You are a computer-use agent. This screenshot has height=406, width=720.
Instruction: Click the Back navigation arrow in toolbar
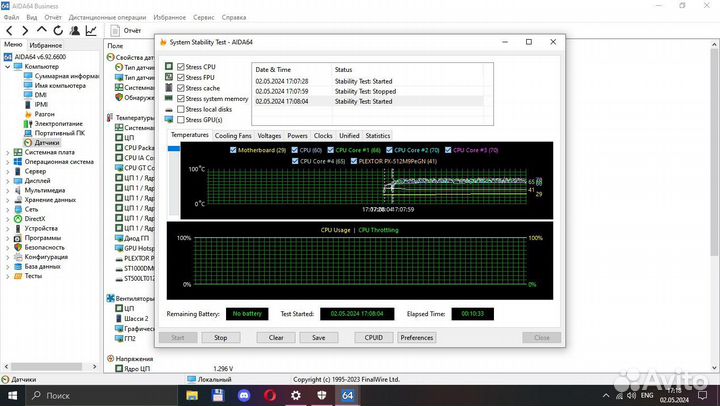point(9,31)
